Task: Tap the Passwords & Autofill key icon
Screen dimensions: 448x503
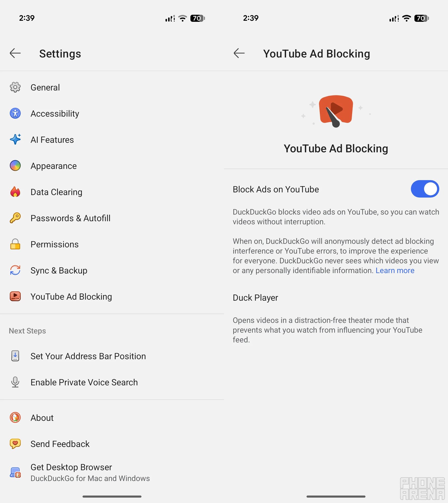Action: coord(15,218)
